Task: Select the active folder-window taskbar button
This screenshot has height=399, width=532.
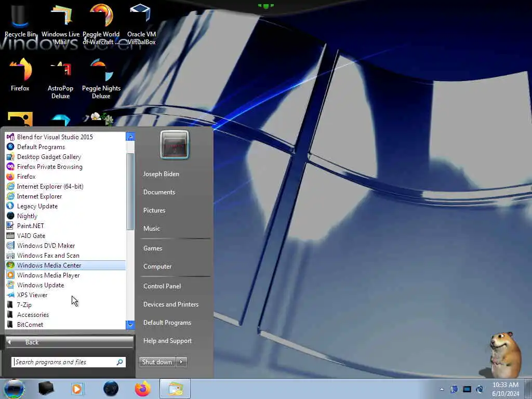Action: coord(175,389)
